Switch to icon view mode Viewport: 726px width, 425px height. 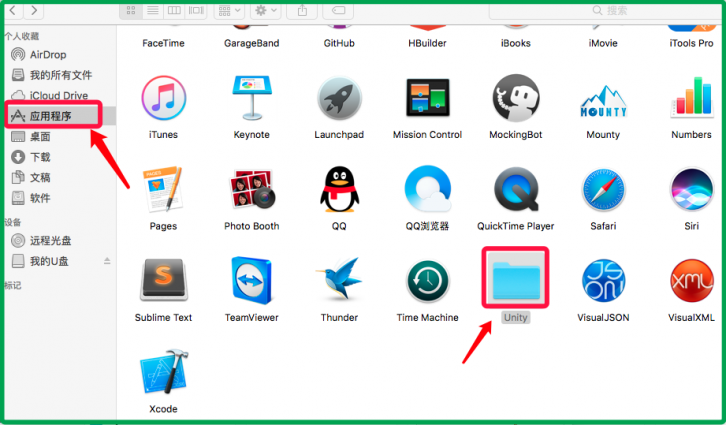click(131, 10)
